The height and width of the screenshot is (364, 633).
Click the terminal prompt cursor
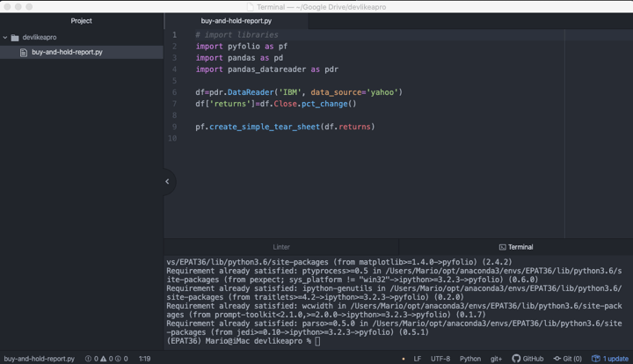(x=317, y=341)
